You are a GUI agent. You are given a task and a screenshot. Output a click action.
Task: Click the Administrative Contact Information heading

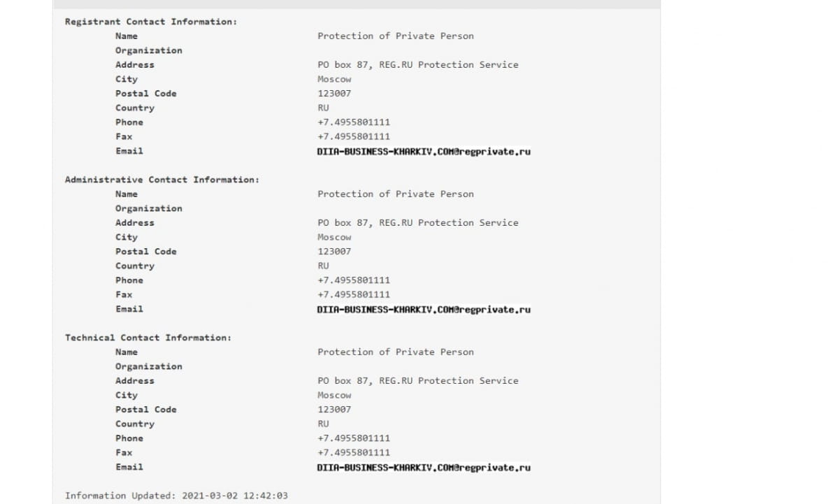tap(162, 180)
